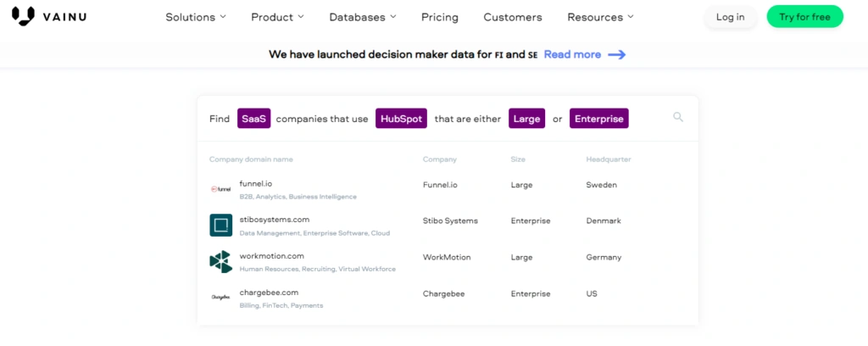
Task: Click the arrow next to Read more
Action: (x=617, y=54)
